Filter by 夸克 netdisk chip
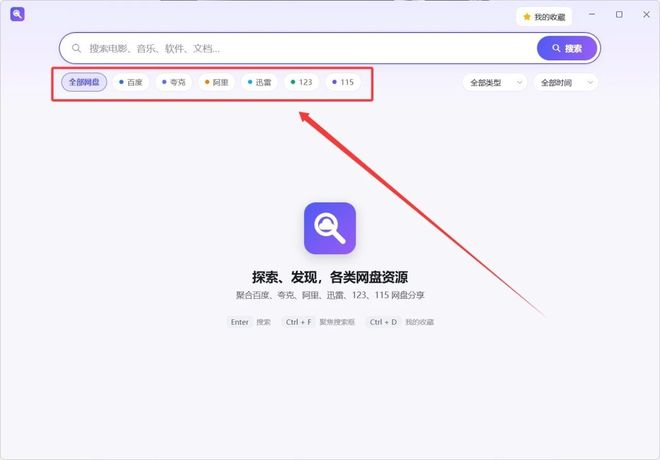Viewport: 660px width, 460px height. coord(174,82)
